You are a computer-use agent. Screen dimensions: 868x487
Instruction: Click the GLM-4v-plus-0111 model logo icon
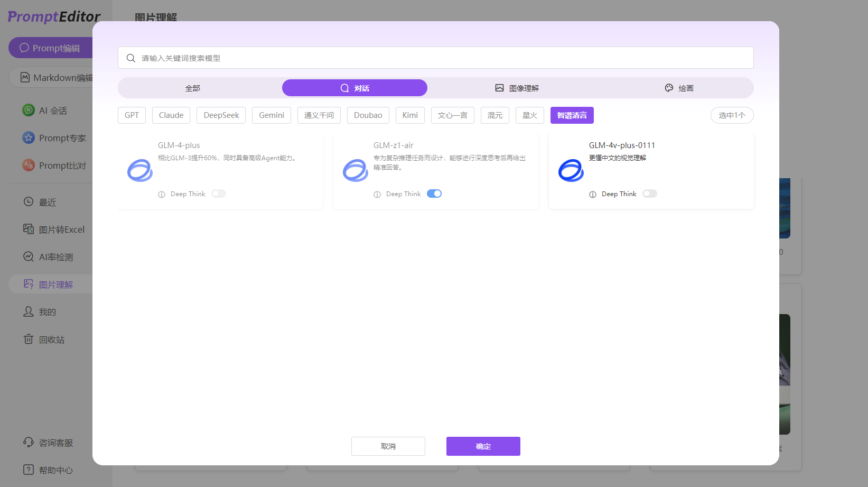coord(571,170)
